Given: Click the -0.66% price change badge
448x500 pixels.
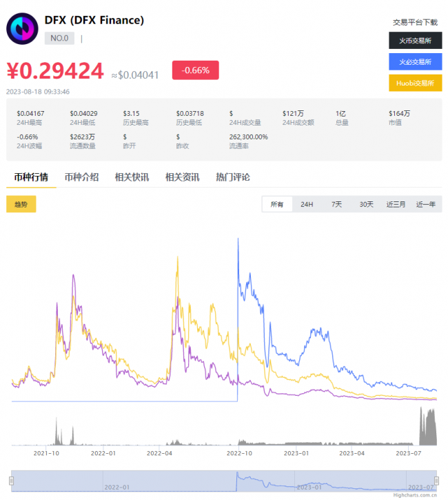Looking at the screenshot, I should tap(195, 70).
